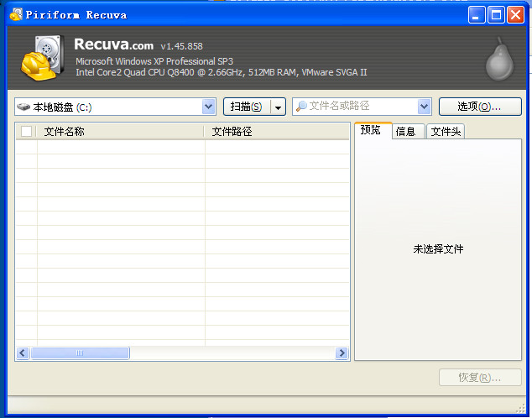532x418 pixels.
Task: Click the Recuva.com header title
Action: 113,44
